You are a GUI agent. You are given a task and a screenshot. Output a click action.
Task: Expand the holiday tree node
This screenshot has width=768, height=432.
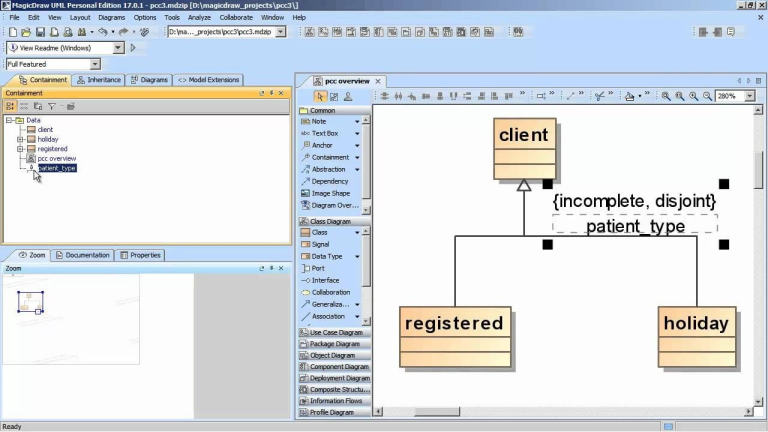[x=21, y=139]
